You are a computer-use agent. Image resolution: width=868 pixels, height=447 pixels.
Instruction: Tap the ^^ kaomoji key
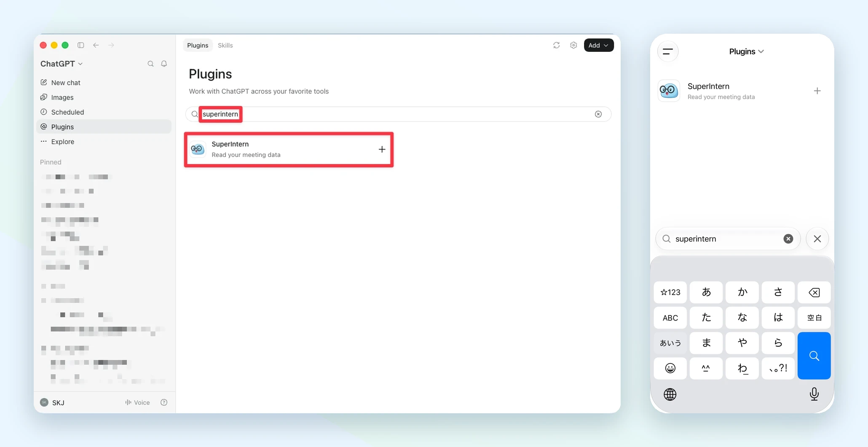coord(706,368)
